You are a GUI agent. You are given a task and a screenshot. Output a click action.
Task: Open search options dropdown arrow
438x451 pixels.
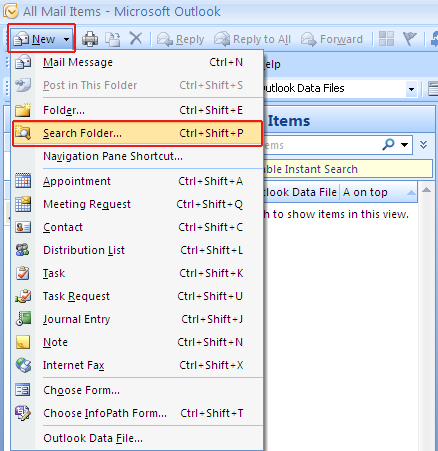[x=405, y=145]
